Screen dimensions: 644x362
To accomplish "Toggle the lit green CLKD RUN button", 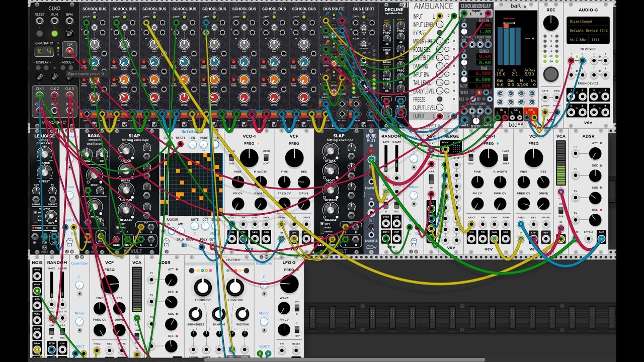I will click(x=54, y=33).
